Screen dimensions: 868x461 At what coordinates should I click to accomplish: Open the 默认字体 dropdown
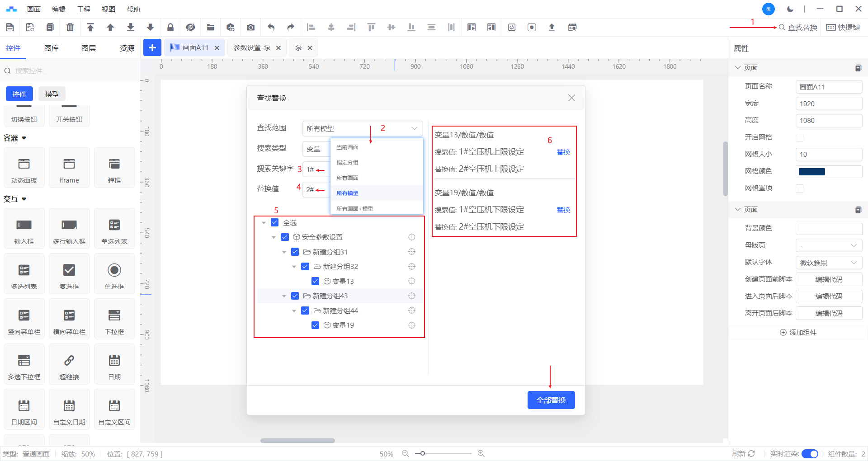click(x=828, y=263)
